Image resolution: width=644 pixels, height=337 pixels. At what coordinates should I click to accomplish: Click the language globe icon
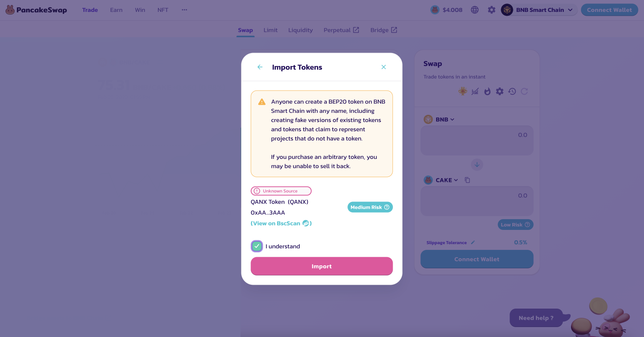pyautogui.click(x=475, y=10)
